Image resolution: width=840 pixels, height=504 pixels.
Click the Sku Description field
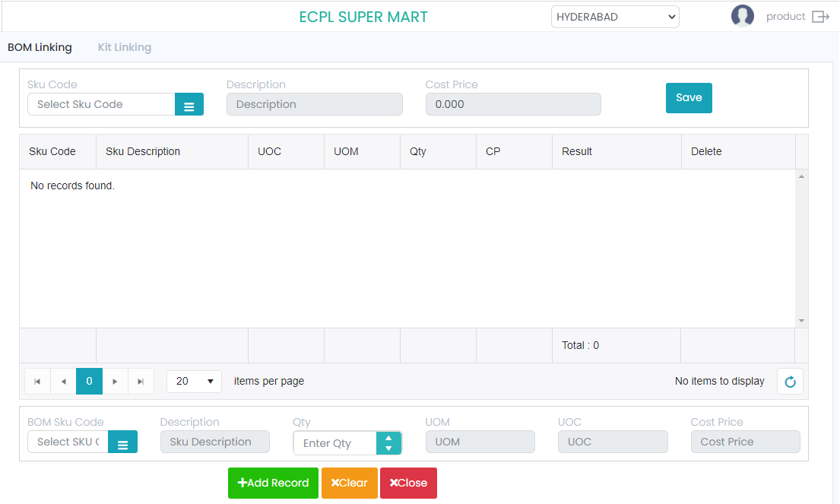[215, 442]
